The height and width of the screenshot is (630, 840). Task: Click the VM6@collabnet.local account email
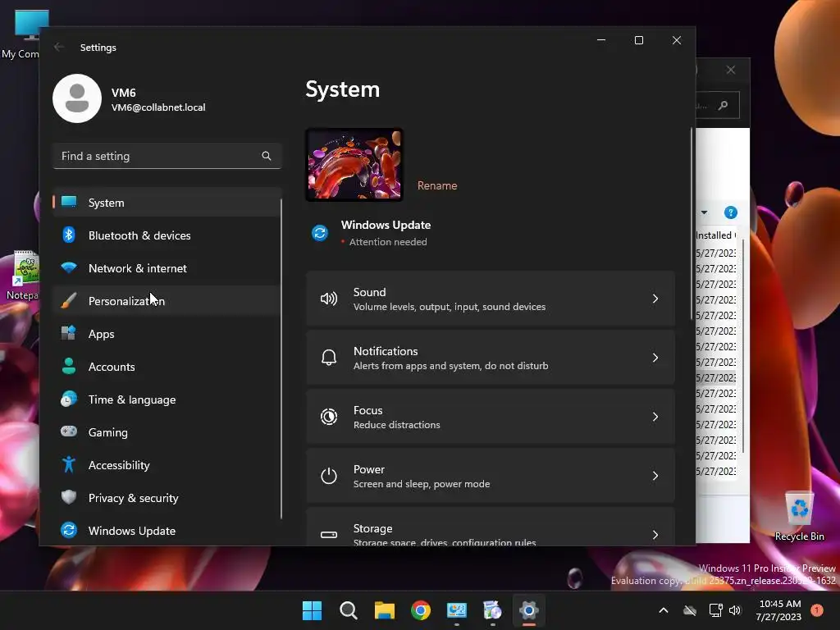(x=158, y=107)
